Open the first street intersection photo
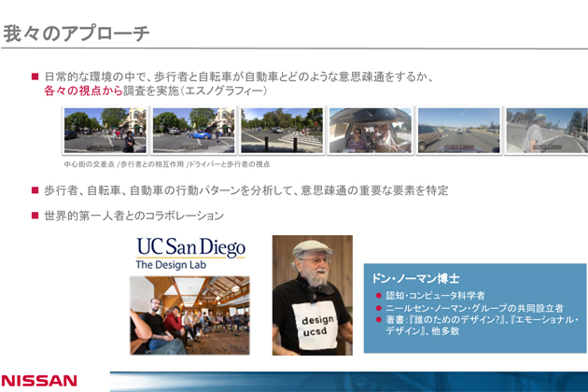 (x=105, y=131)
